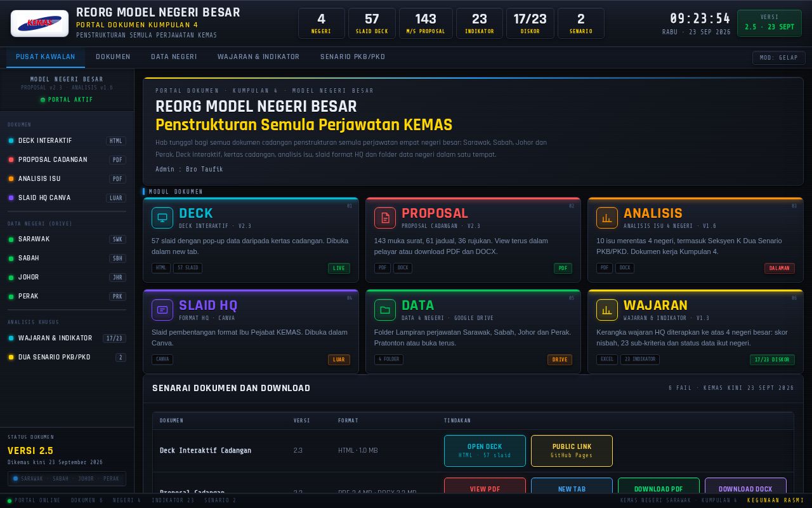Click the 23 INDIKATOR tag on WAJARAN card
Image resolution: width=812 pixels, height=508 pixels.
click(640, 359)
